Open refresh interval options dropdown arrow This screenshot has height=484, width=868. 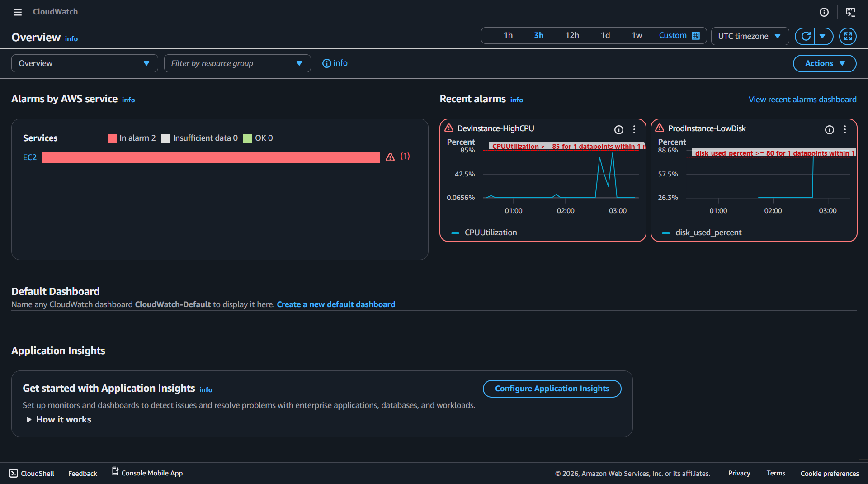(x=823, y=36)
